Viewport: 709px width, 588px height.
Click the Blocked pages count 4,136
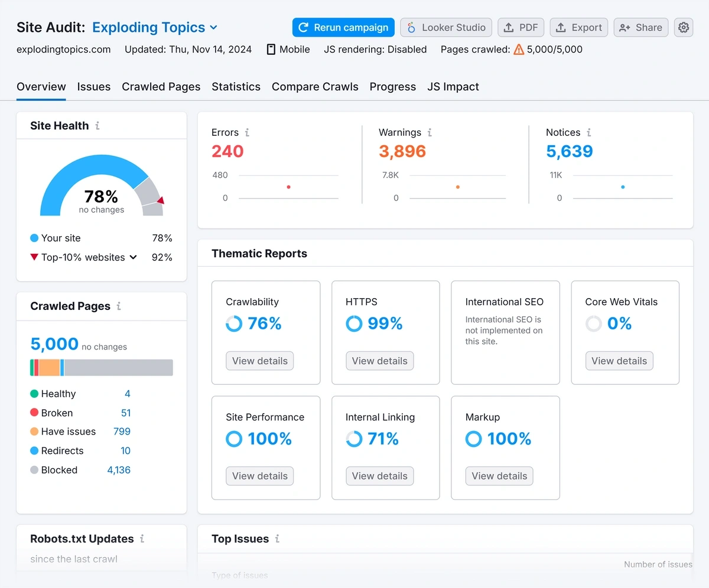[x=119, y=470]
